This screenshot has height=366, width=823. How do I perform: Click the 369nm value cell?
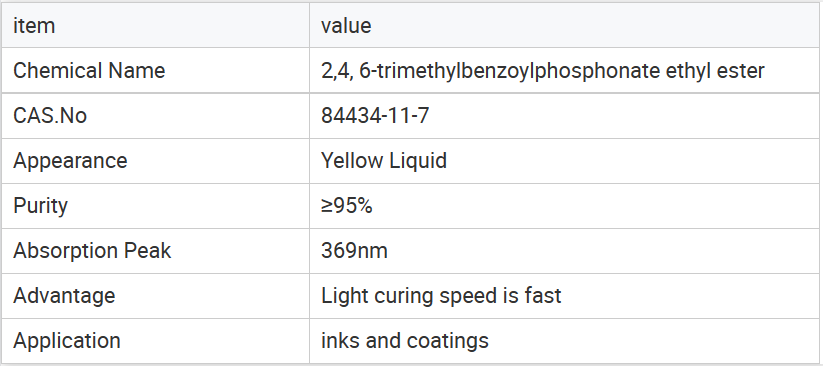(564, 251)
